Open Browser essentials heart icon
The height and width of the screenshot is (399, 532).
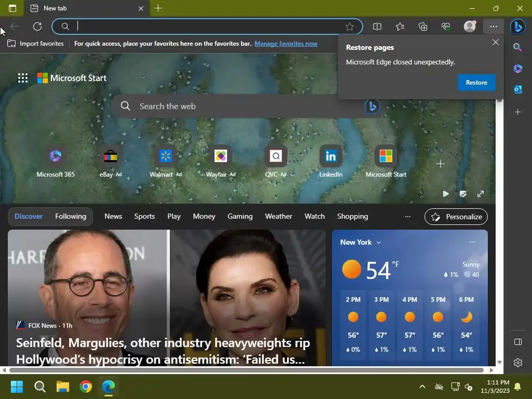(445, 26)
